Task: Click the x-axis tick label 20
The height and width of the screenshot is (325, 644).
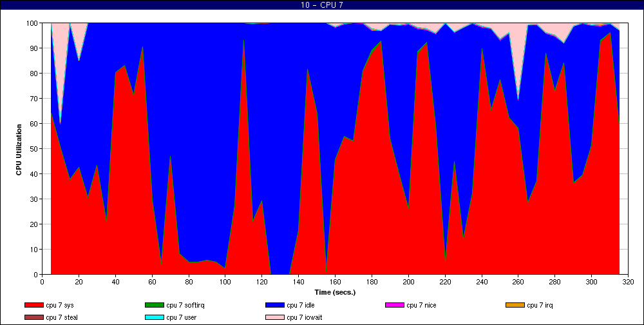Action: click(x=79, y=282)
